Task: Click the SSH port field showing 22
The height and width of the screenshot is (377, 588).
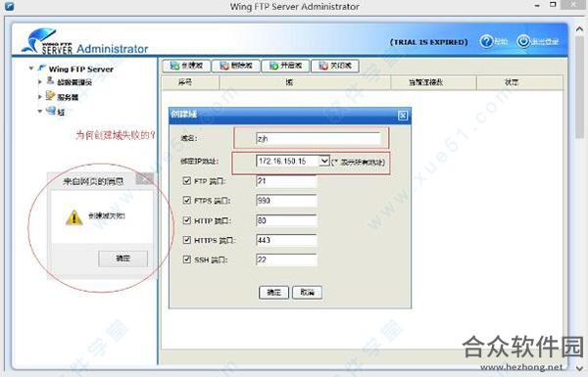Action: 286,259
